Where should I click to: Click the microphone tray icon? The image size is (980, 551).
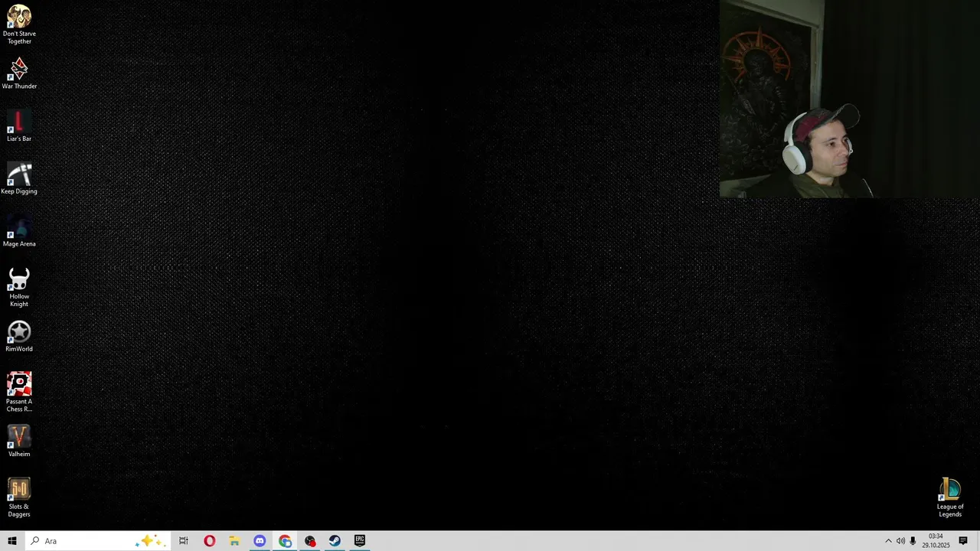913,541
